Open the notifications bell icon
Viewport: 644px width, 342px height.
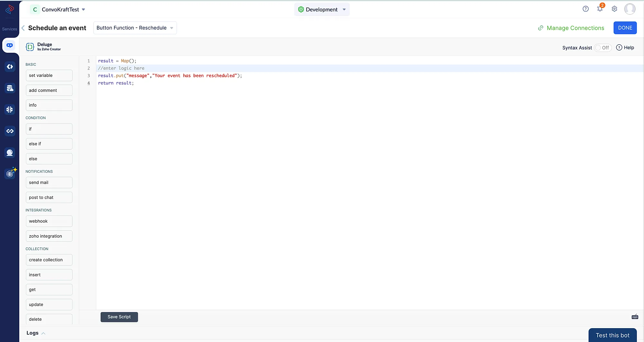tap(600, 9)
